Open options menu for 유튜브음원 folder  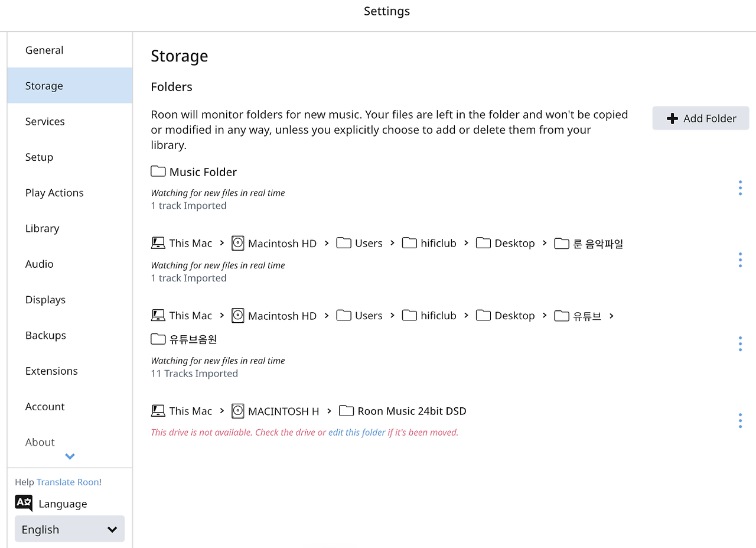pos(740,344)
